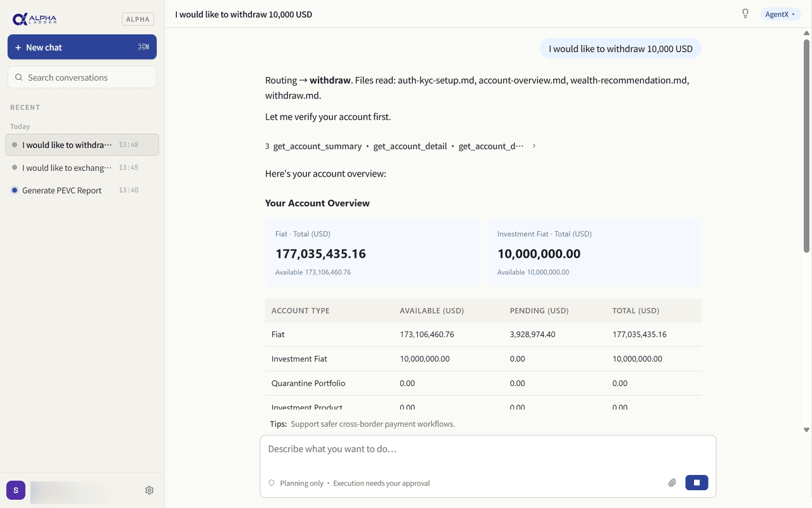
Task: Click the Alpha Ladder logo
Action: (x=35, y=19)
